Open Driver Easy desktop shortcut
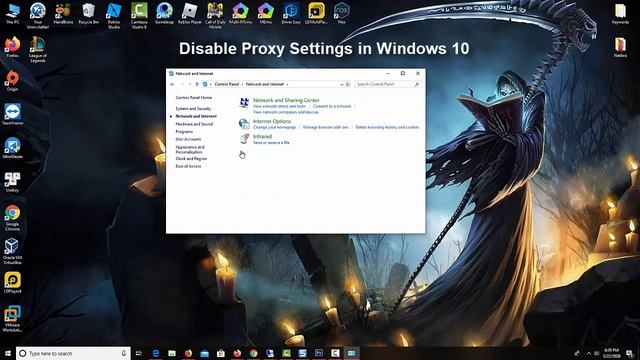This screenshot has height=360, width=640. click(291, 13)
